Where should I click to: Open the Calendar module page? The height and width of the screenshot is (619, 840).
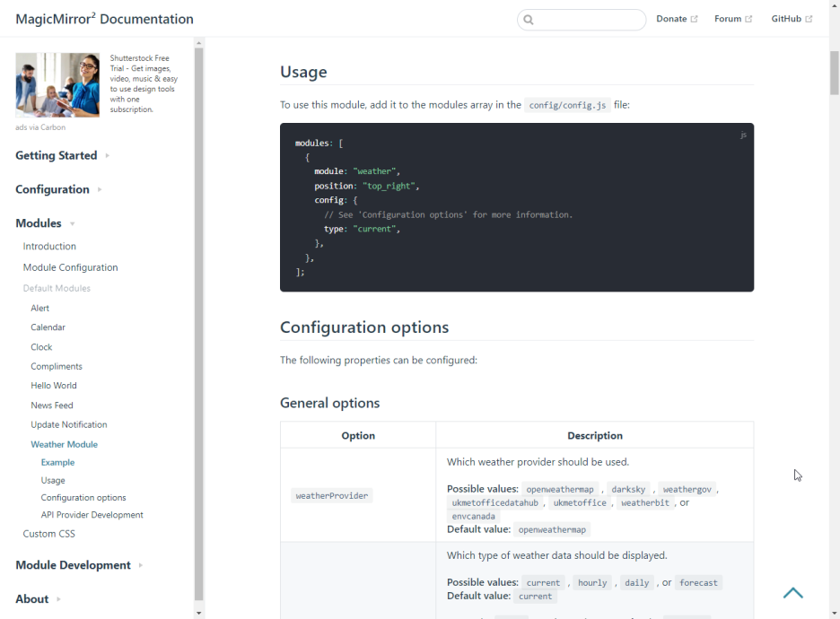pos(48,327)
